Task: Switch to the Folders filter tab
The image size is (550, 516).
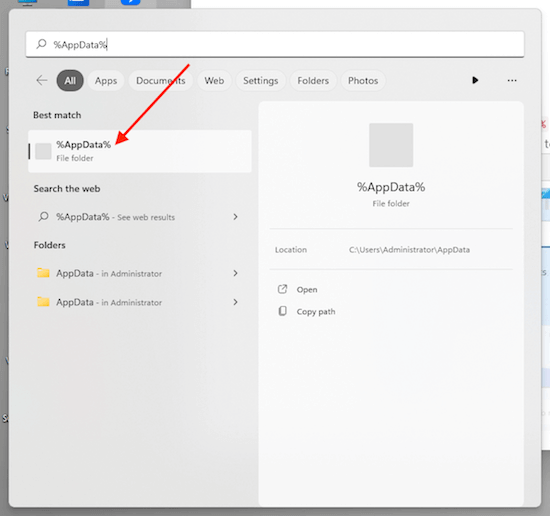Action: (313, 81)
